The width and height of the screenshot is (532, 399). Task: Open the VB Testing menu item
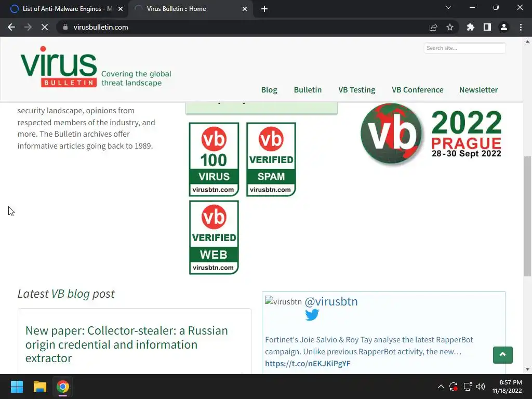[356, 90]
